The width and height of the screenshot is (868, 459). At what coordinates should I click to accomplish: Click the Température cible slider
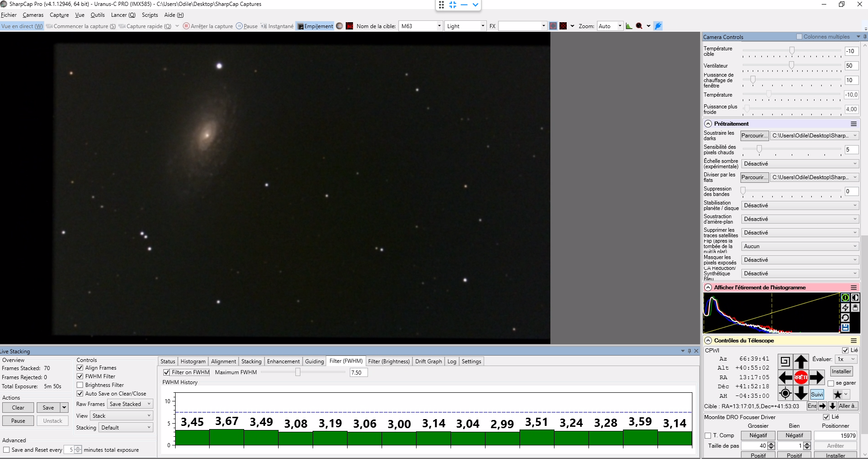click(x=791, y=51)
